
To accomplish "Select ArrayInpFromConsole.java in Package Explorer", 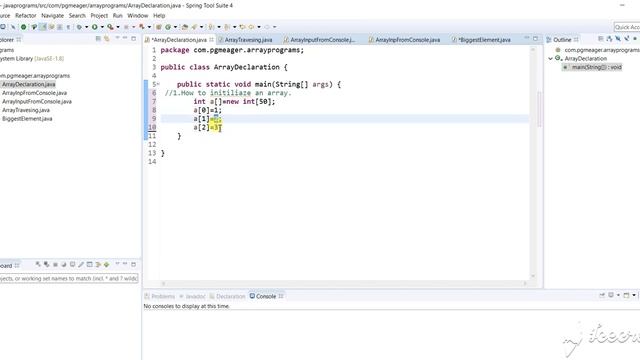I will point(34,93).
